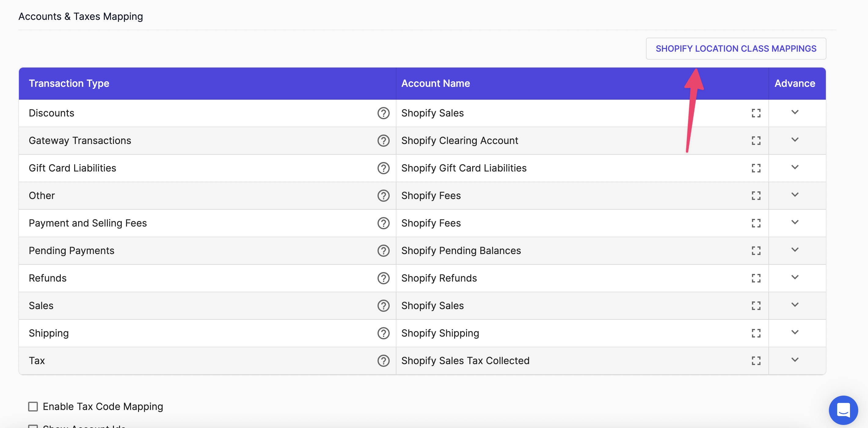Open help icon in Other row
The height and width of the screenshot is (428, 868).
click(383, 196)
